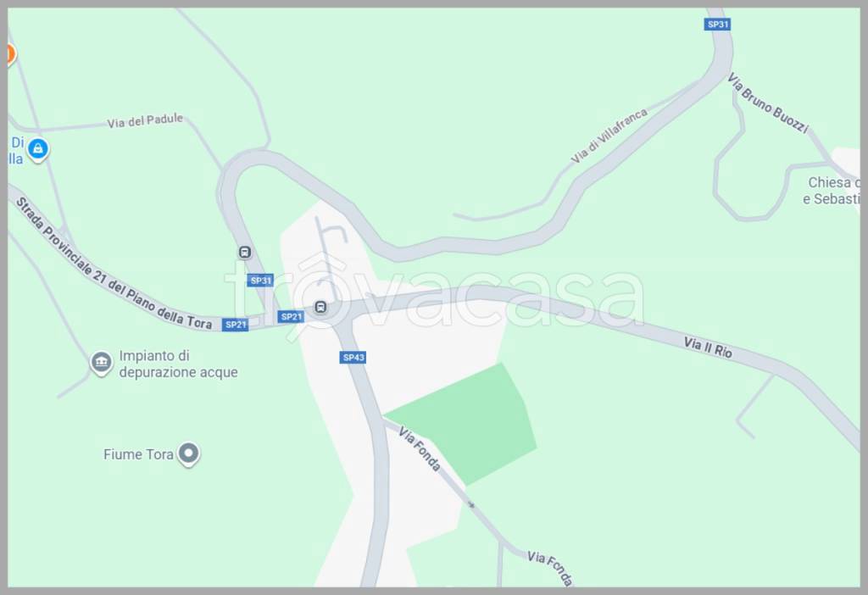Screen dimensions: 868x595
Task: Select the bus stop icon beside SP21 badge
Action: coord(320,307)
